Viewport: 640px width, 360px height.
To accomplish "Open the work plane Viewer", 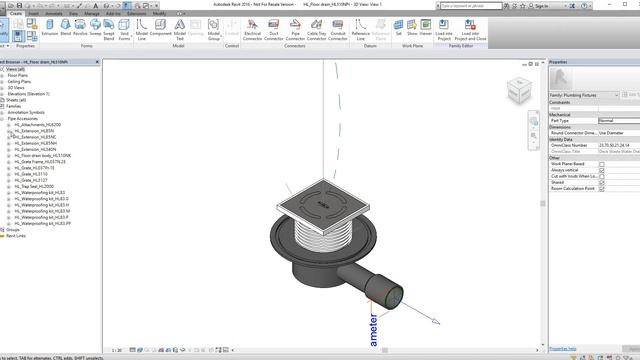I will point(426,28).
